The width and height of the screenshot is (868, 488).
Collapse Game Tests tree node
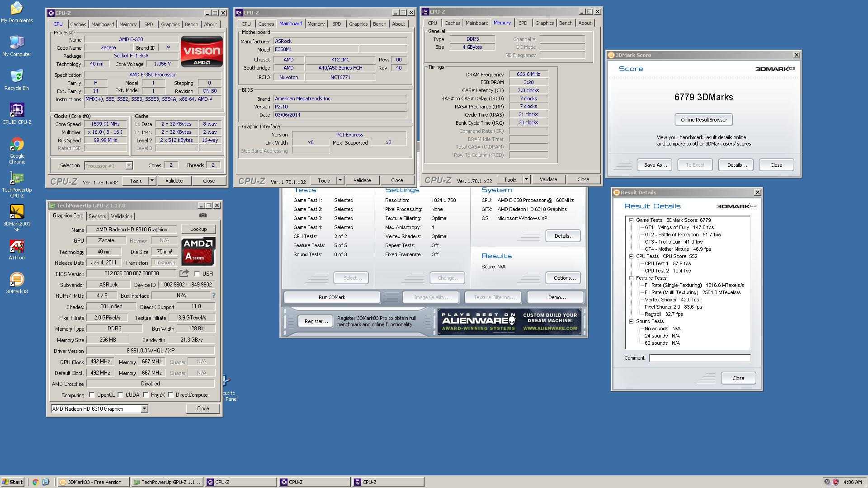[x=631, y=220]
